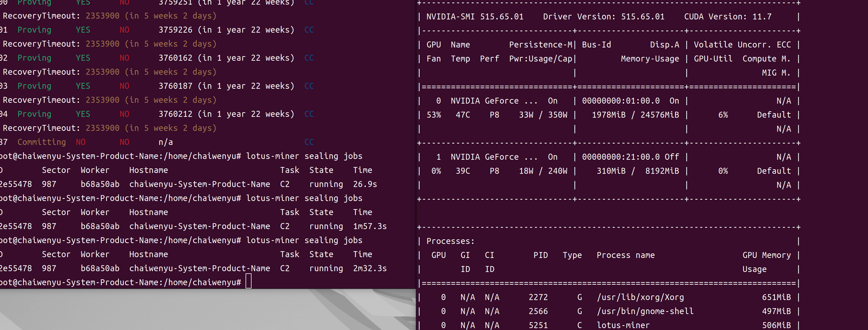Click GPU 0 total memory "24576MiB"

coord(660,115)
